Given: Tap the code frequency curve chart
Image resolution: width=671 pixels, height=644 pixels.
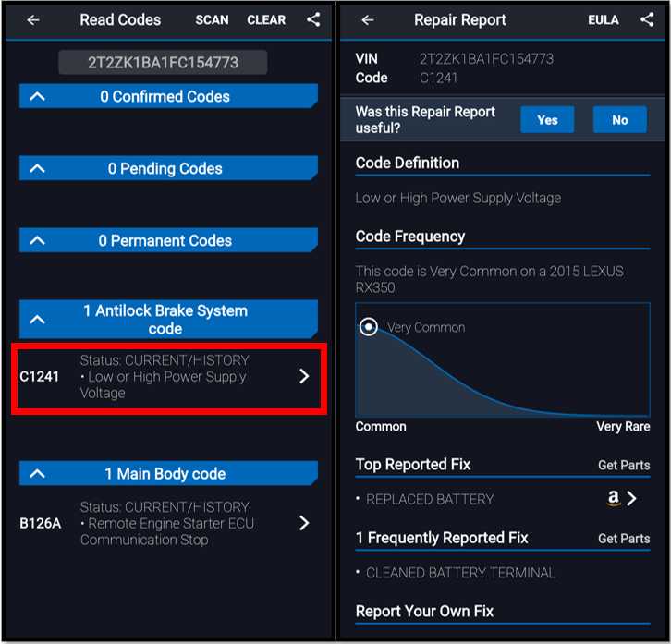Looking at the screenshot, I should (503, 359).
